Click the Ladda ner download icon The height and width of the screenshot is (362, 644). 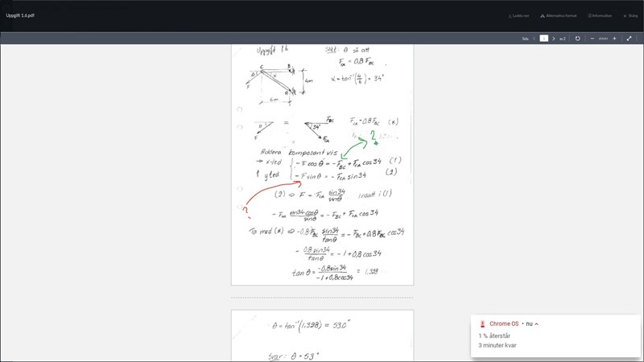(x=510, y=15)
